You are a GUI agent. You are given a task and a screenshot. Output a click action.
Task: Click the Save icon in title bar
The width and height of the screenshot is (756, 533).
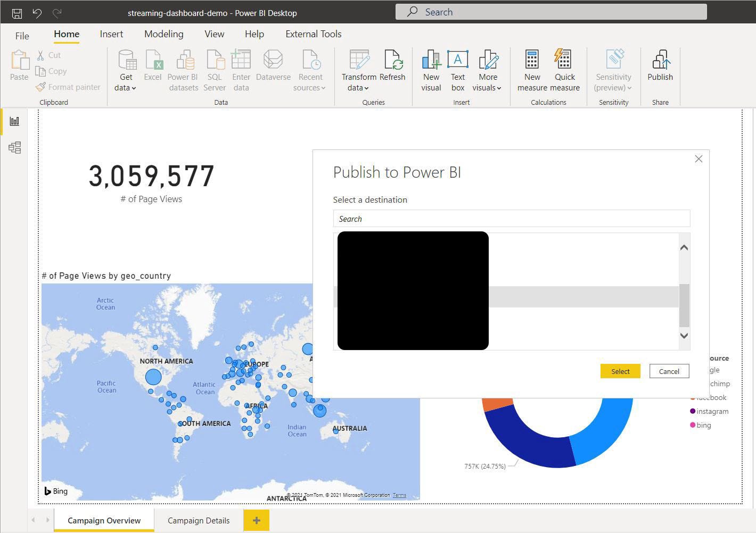[x=17, y=13]
